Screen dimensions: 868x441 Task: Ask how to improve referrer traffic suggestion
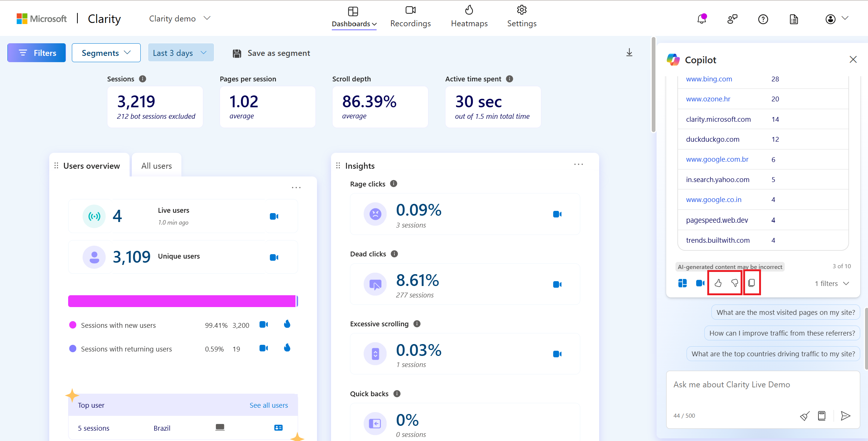pos(782,333)
